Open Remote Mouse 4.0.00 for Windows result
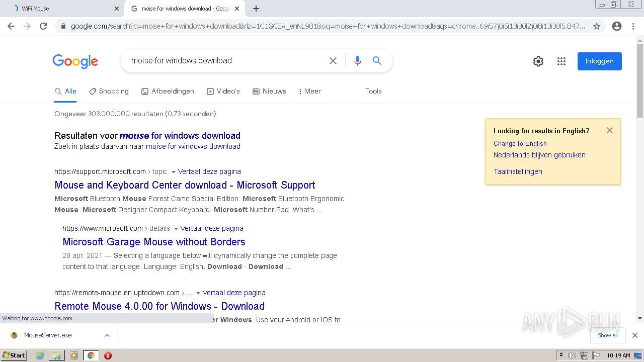This screenshot has width=644, height=362. (x=159, y=306)
